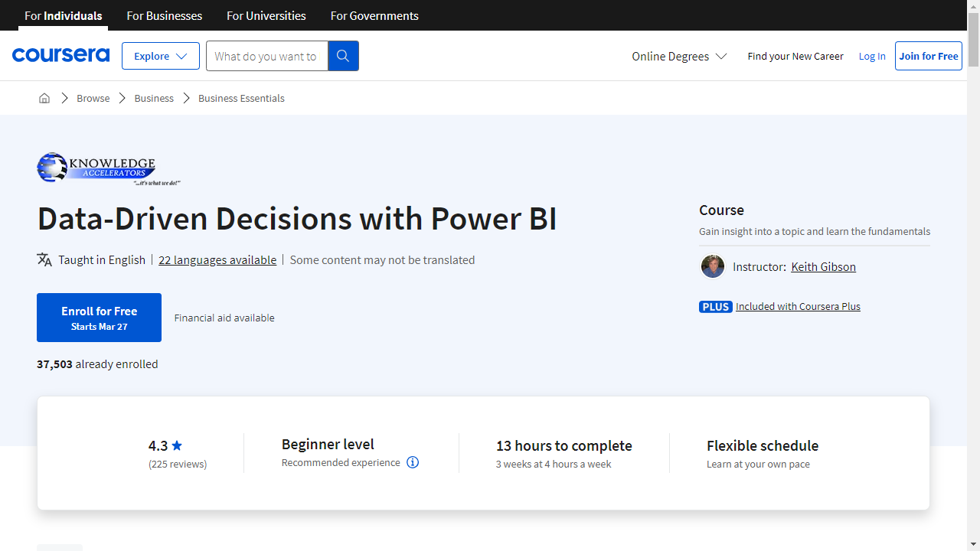This screenshot has width=980, height=551.
Task: Click 13 hours to complete text
Action: click(x=564, y=445)
